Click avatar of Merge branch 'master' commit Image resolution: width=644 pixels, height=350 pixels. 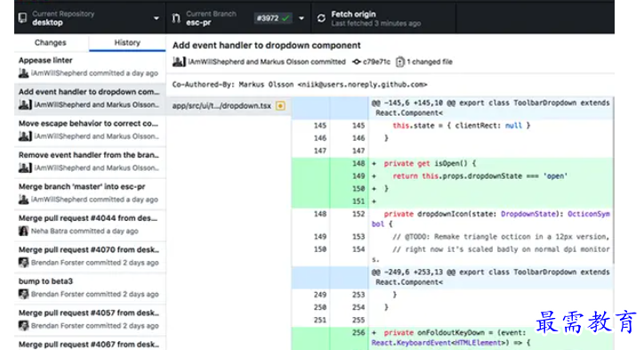23,199
